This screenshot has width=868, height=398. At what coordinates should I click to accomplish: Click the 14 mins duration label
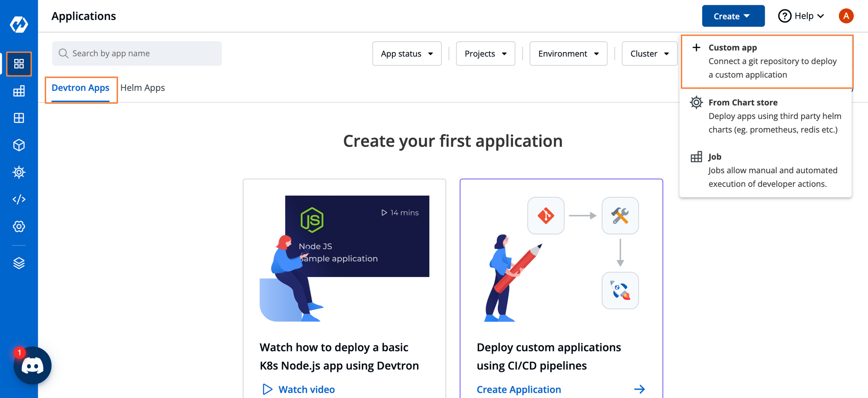(x=400, y=213)
